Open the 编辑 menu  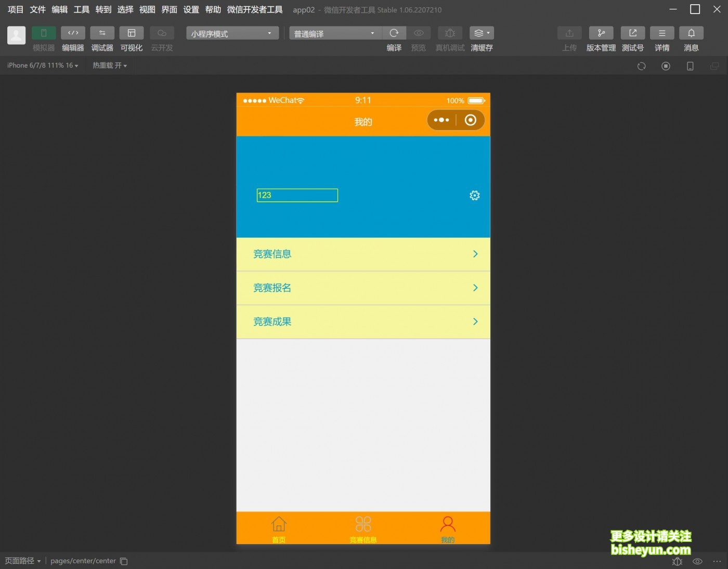[59, 9]
